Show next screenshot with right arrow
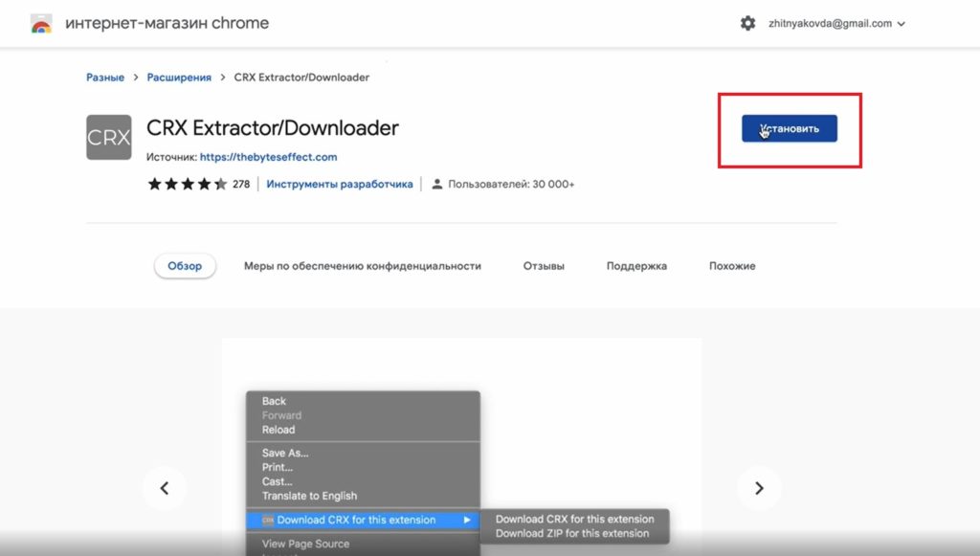The image size is (980, 556). [x=759, y=488]
